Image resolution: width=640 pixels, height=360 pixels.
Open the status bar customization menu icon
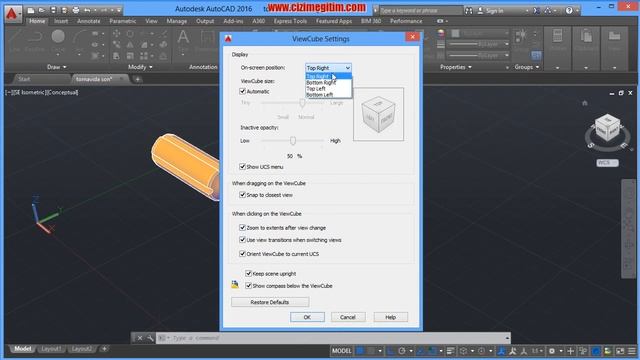pyautogui.click(x=632, y=351)
